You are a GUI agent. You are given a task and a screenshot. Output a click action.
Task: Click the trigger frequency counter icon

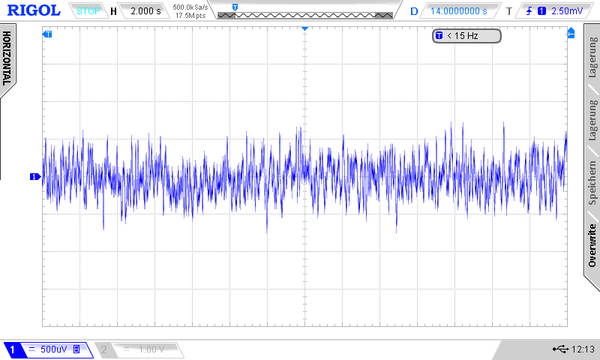tap(439, 36)
